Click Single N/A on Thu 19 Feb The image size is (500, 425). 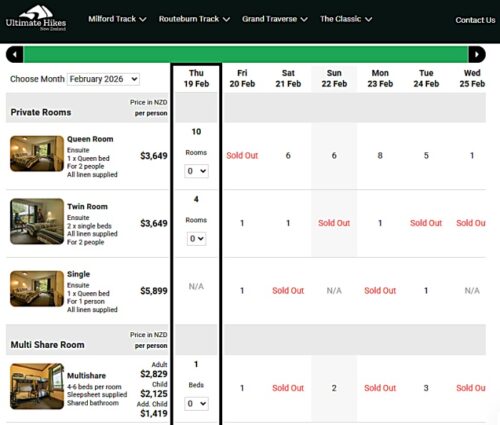(x=196, y=286)
